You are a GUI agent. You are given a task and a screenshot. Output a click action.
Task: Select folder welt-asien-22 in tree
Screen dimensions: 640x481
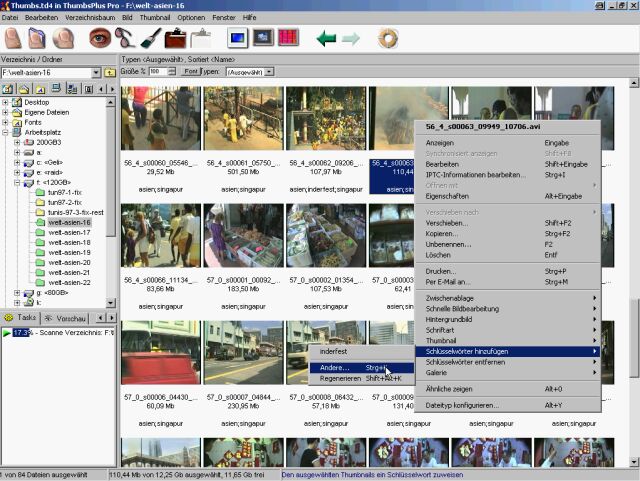(x=69, y=283)
